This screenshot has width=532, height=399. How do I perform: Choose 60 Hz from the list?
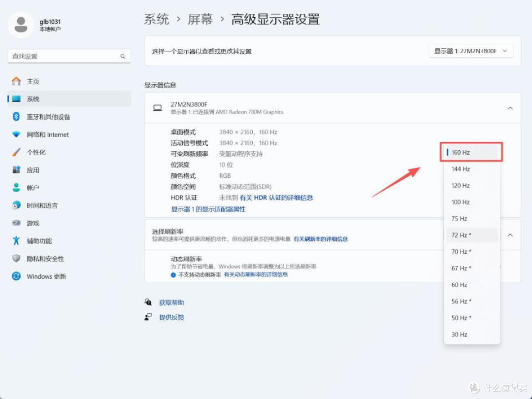tap(471, 285)
